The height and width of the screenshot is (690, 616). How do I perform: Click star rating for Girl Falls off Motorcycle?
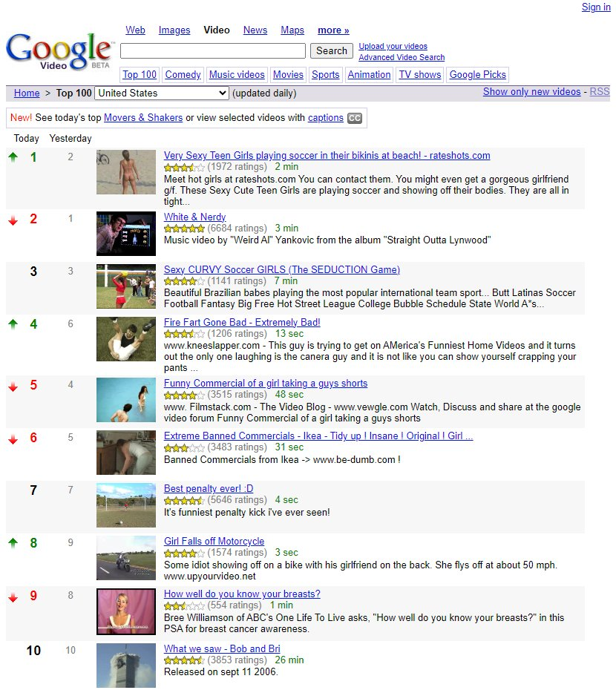(184, 553)
